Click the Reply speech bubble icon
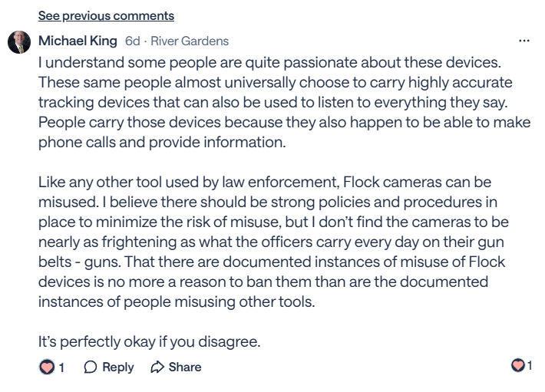Screen dimensions: 545x392 (x=91, y=367)
